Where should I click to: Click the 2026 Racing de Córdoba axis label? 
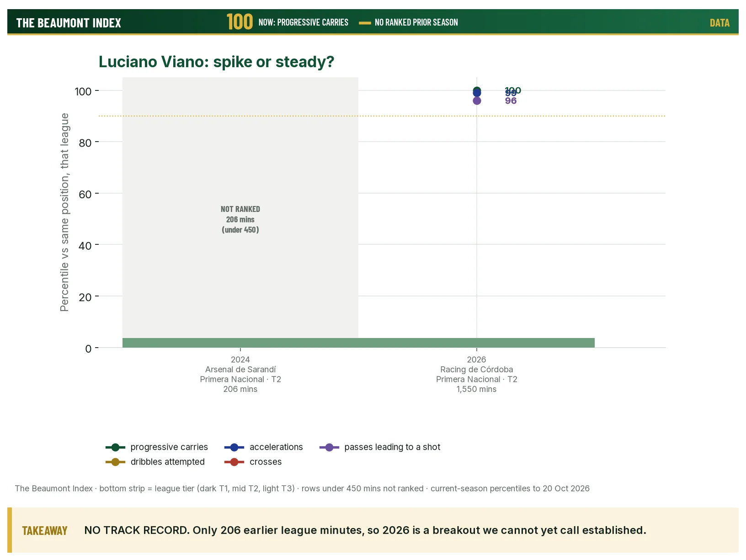(x=476, y=374)
